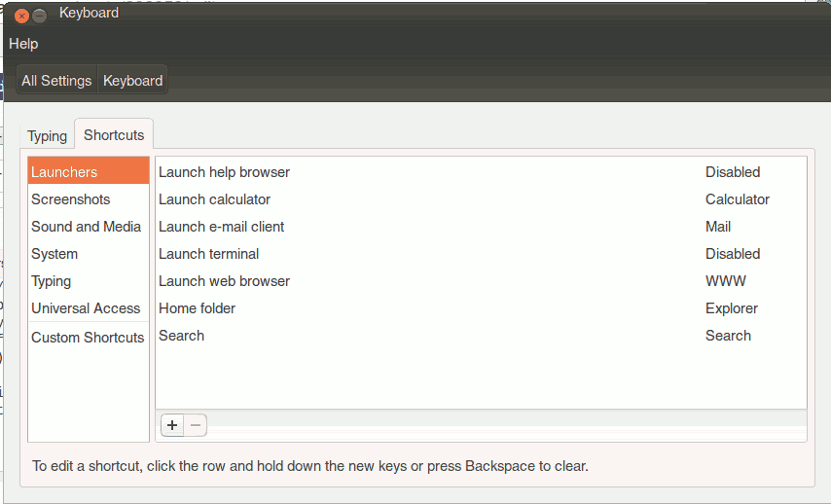Edit the Explorer key binding
This screenshot has height=504, width=831.
tap(732, 308)
